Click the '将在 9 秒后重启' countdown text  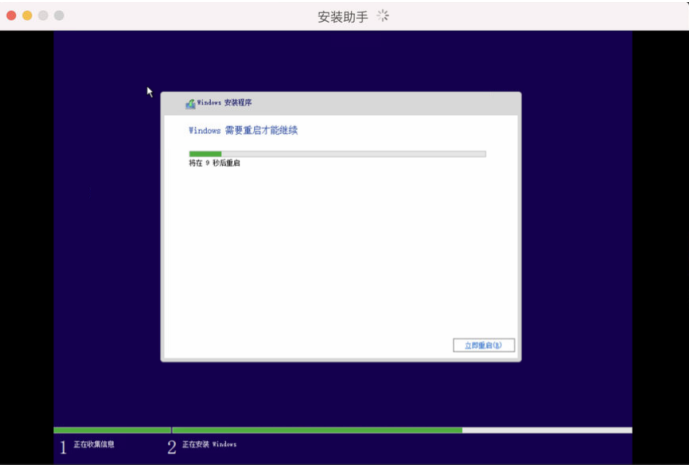[x=214, y=163]
